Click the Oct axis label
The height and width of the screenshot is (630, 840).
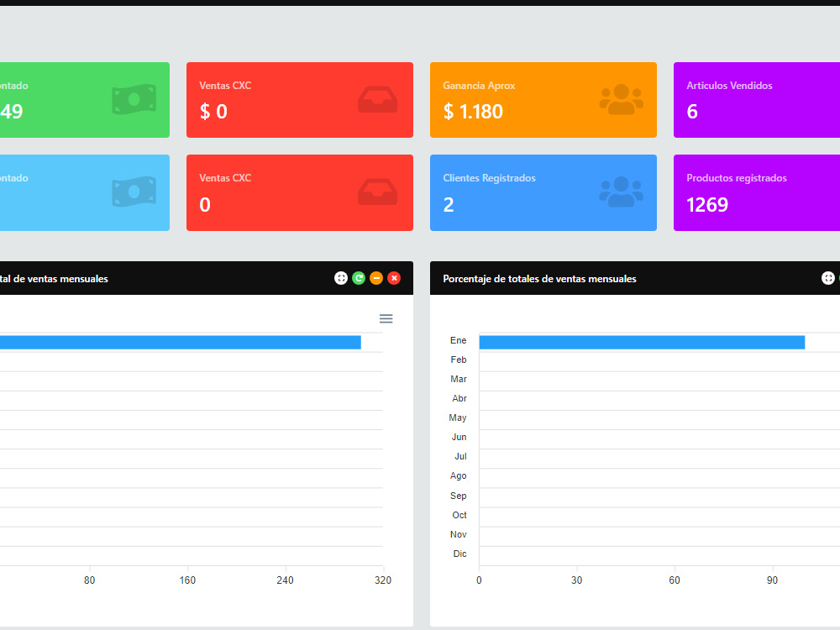[459, 515]
